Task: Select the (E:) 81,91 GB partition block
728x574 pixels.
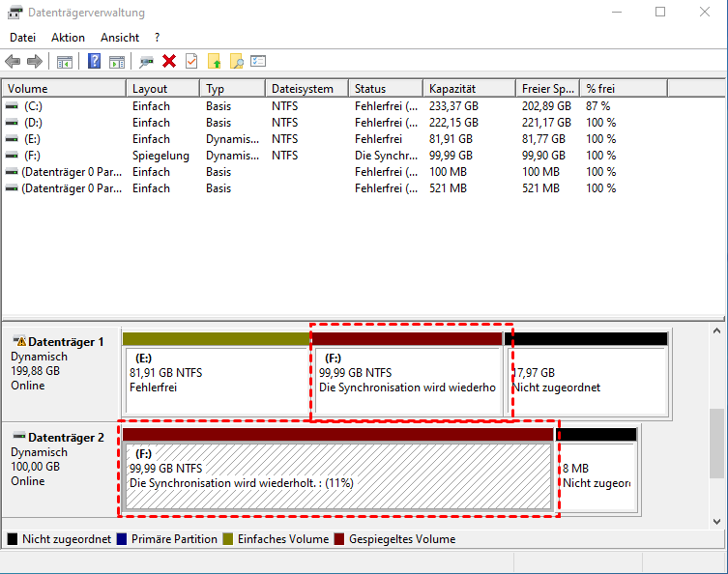Action: click(x=217, y=374)
